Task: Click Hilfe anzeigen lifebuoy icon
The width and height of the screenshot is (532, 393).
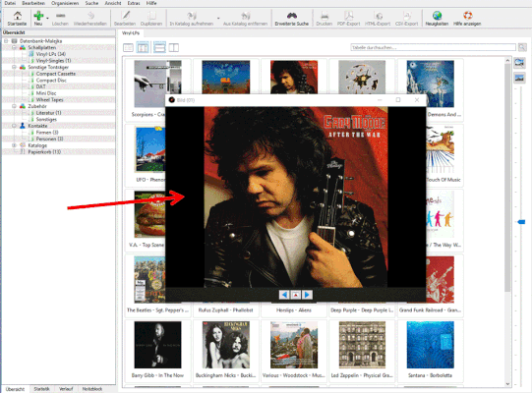Action: [x=467, y=16]
